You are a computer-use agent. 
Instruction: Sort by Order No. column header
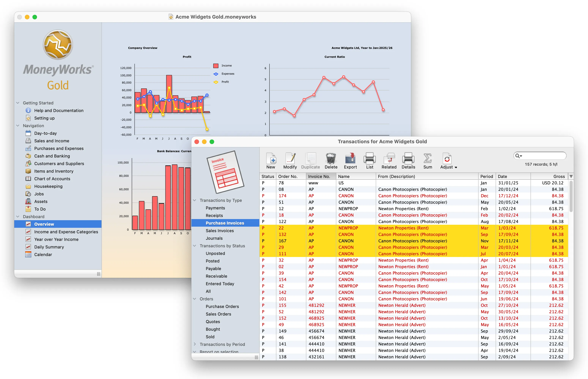pos(291,176)
